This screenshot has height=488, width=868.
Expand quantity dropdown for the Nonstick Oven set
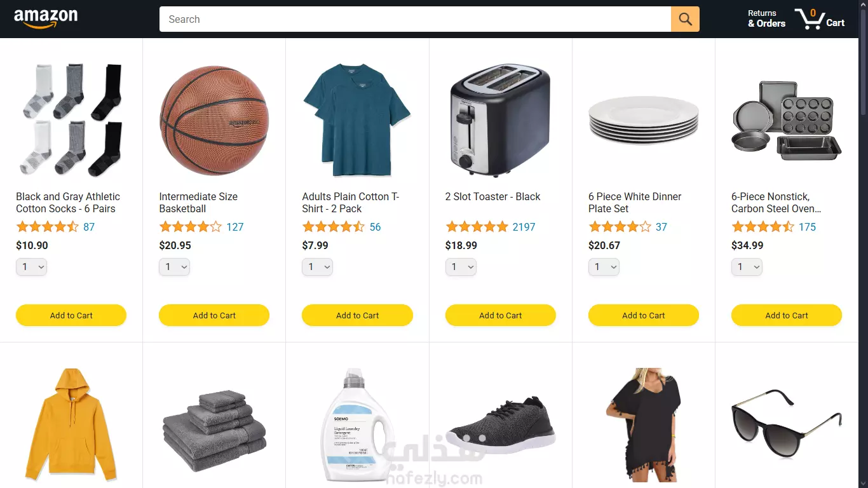[x=747, y=267]
